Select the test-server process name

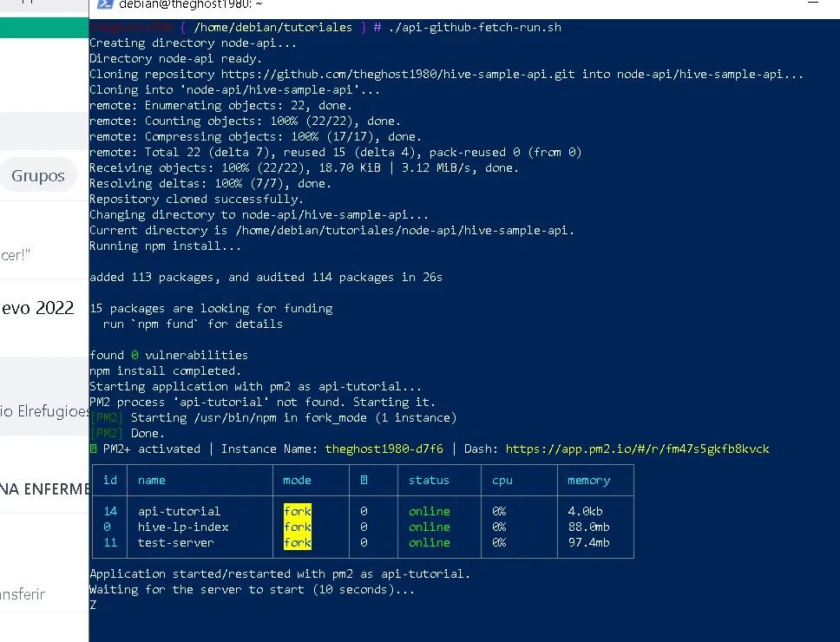click(175, 542)
